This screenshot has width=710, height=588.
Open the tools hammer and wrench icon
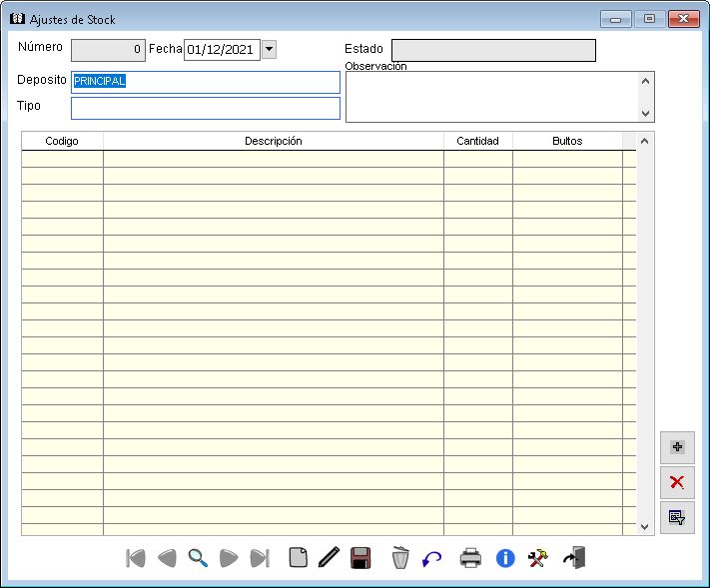538,558
